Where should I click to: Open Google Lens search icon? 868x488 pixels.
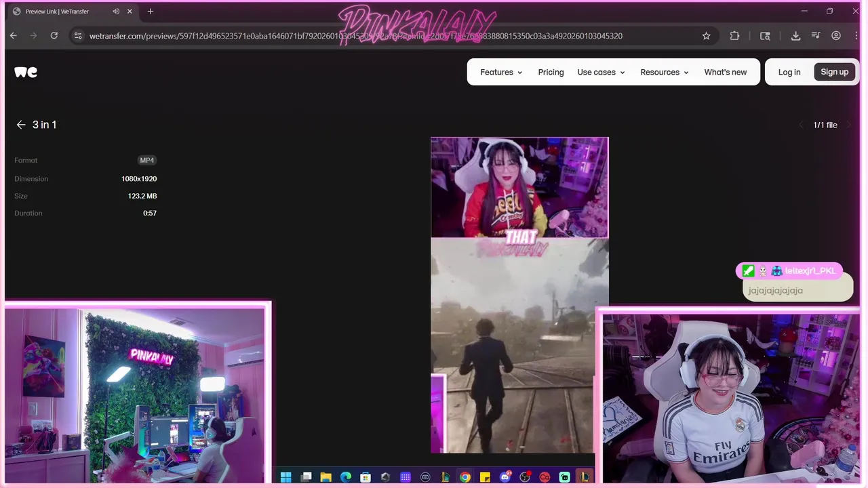[765, 36]
